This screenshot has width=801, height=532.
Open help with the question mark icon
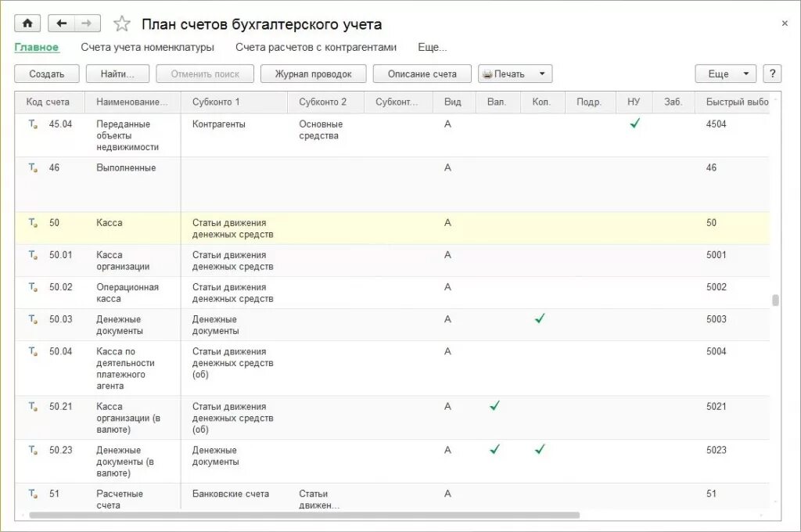pos(772,74)
